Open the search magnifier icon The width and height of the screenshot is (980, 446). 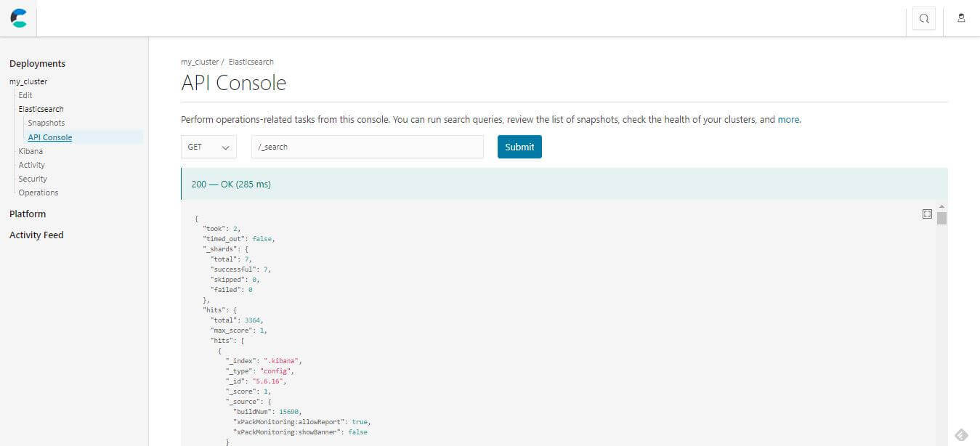click(924, 19)
